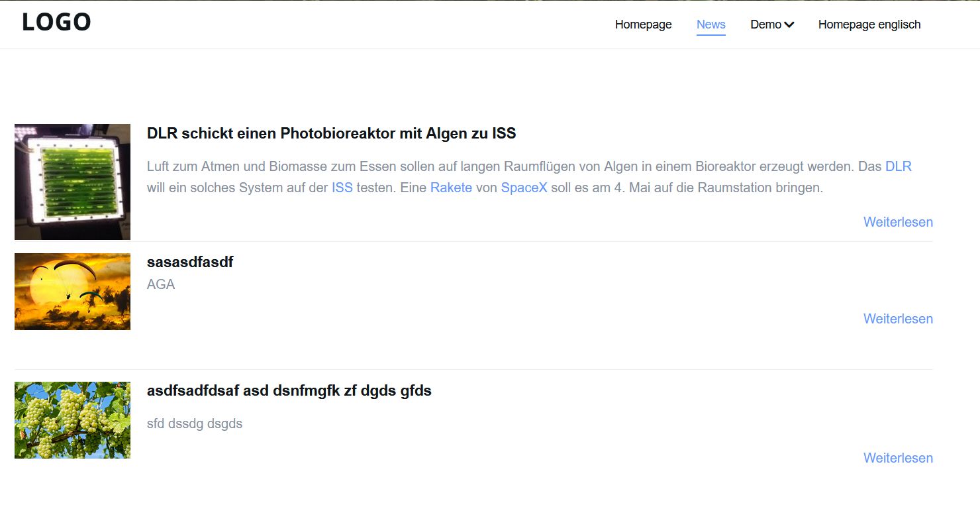The width and height of the screenshot is (980, 507).
Task: Select the News menu item
Action: click(710, 25)
